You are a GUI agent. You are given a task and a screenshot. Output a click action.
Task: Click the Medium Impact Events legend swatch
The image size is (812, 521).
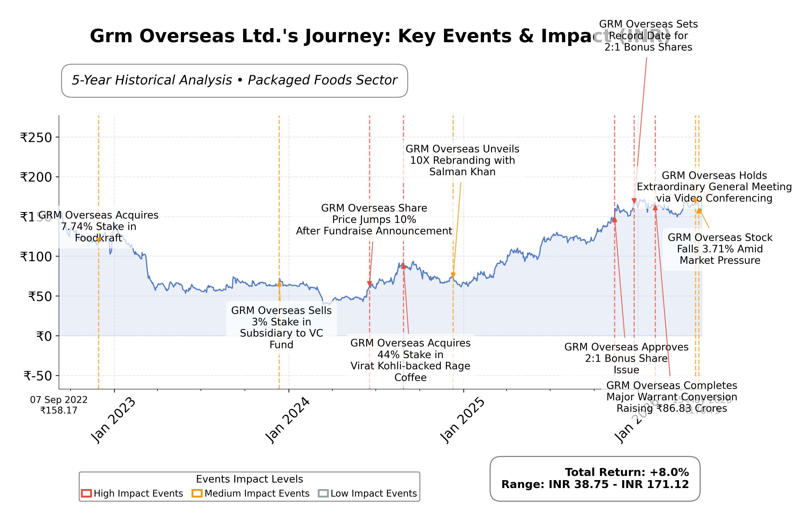[x=197, y=493]
